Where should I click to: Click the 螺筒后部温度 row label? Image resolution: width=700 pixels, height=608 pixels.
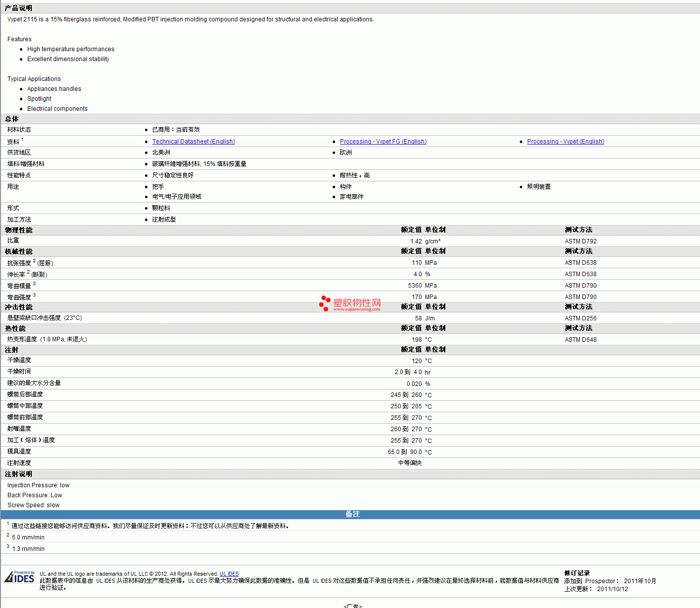click(x=25, y=394)
